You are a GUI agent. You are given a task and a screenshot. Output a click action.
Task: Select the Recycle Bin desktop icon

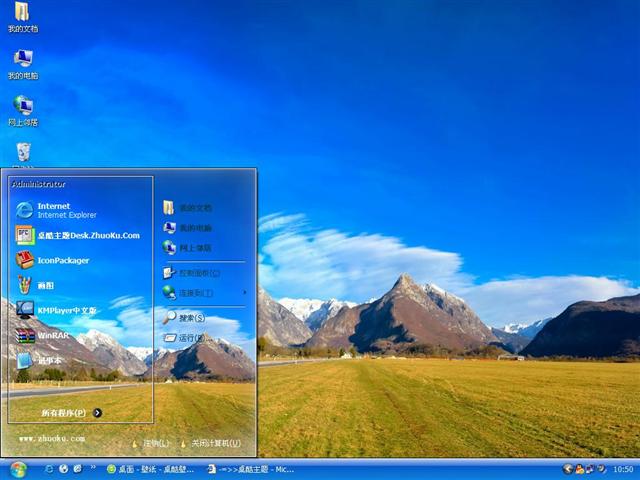pyautogui.click(x=23, y=154)
